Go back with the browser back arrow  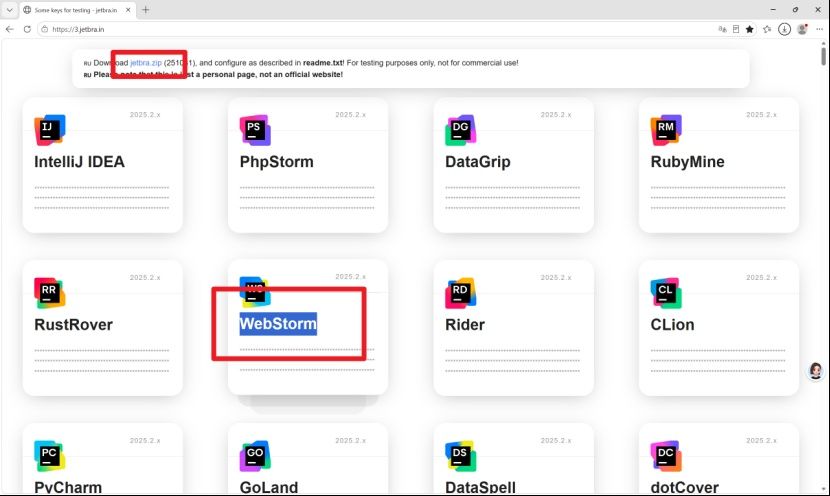pyautogui.click(x=10, y=29)
